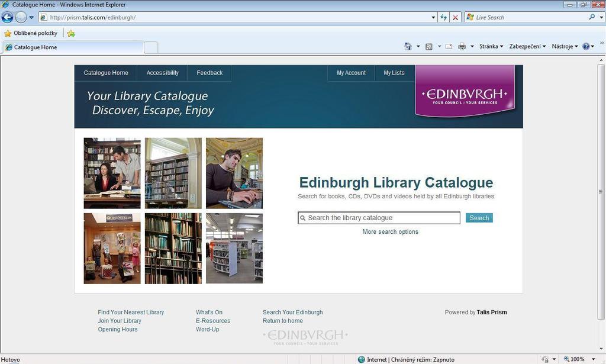Click the status bar security tools icon
The height and width of the screenshot is (364, 606).
(x=545, y=359)
